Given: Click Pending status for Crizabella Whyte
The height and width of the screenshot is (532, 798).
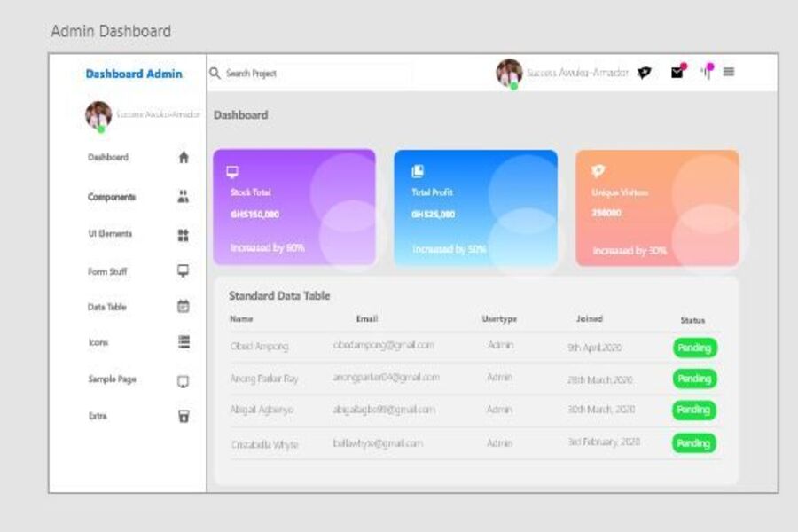Looking at the screenshot, I should [694, 442].
